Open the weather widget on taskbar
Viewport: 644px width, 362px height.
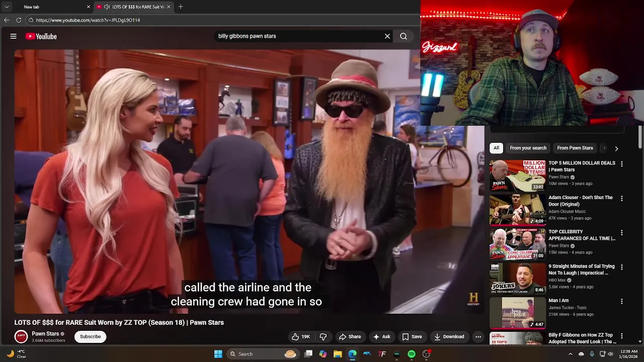(16, 354)
